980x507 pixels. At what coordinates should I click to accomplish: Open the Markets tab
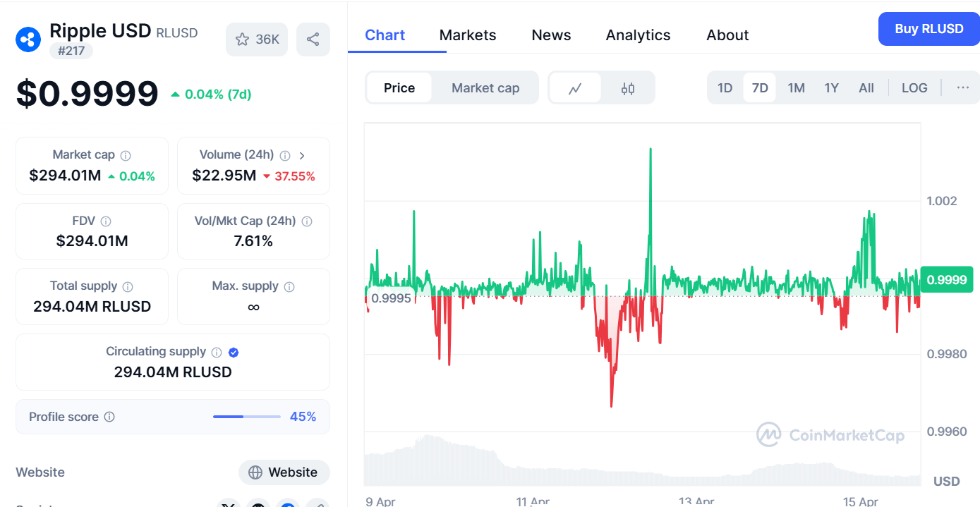point(468,35)
